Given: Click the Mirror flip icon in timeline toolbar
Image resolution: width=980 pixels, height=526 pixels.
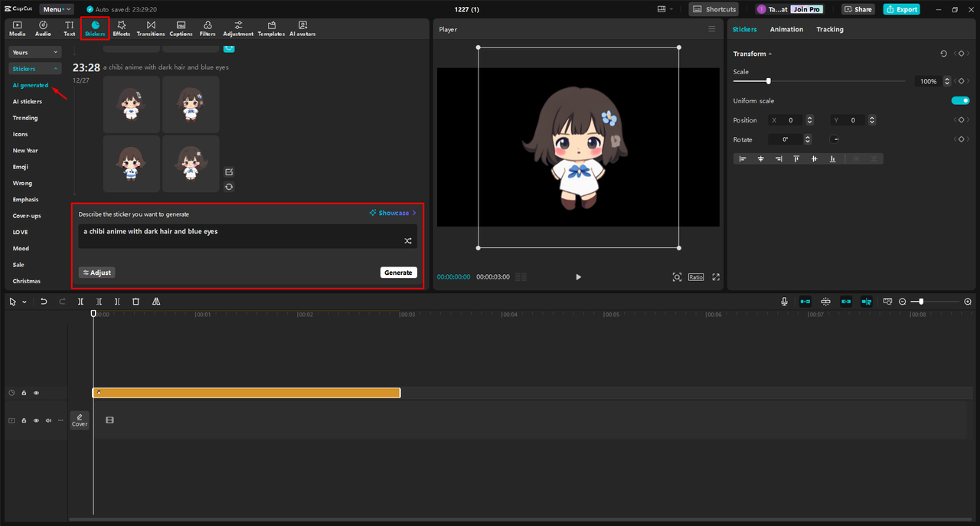Looking at the screenshot, I should [156, 302].
